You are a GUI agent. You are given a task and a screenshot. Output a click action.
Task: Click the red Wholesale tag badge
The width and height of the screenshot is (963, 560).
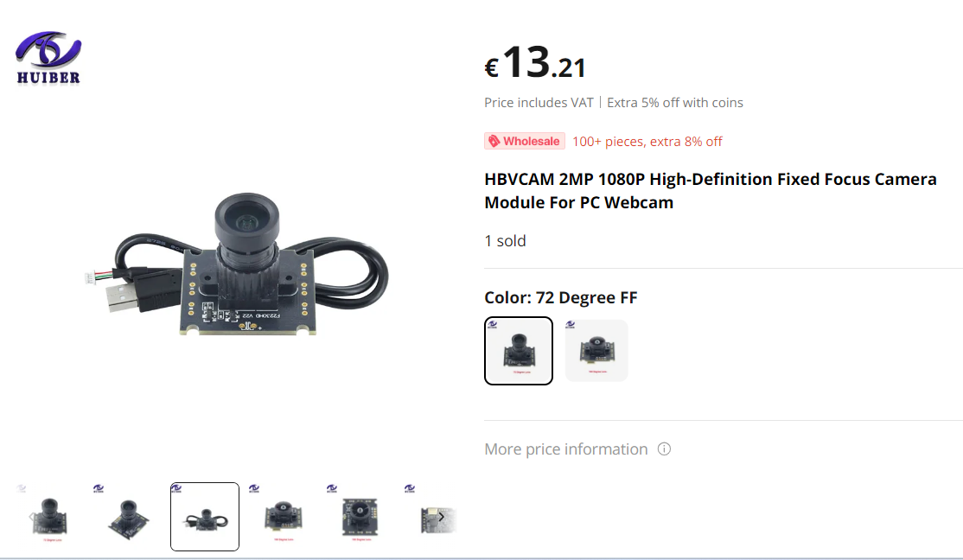click(525, 141)
